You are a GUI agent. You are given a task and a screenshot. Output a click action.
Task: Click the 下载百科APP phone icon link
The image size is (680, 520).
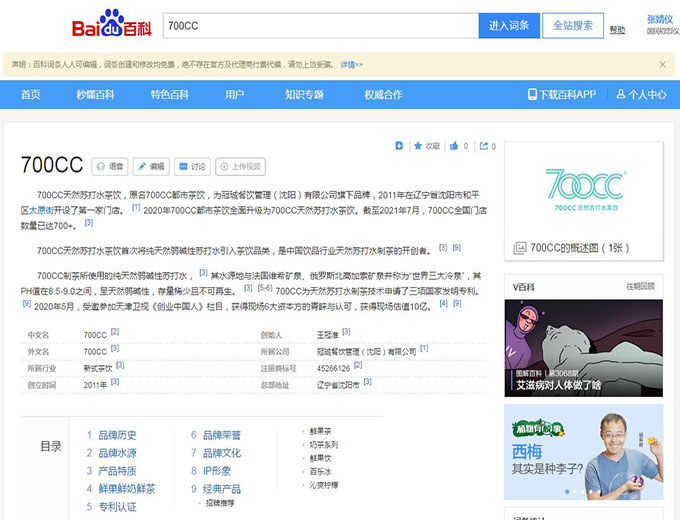pyautogui.click(x=561, y=94)
